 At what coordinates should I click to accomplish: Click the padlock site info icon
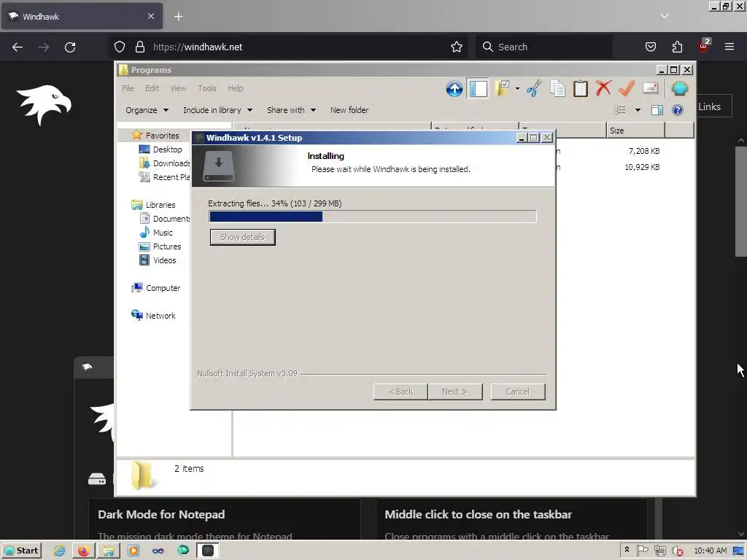tap(139, 47)
